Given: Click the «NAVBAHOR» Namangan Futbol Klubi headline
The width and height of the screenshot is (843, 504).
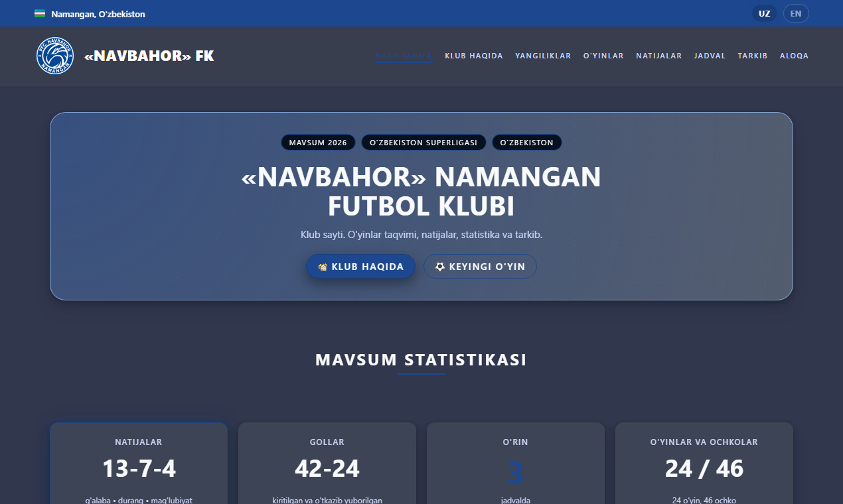Looking at the screenshot, I should point(421,192).
